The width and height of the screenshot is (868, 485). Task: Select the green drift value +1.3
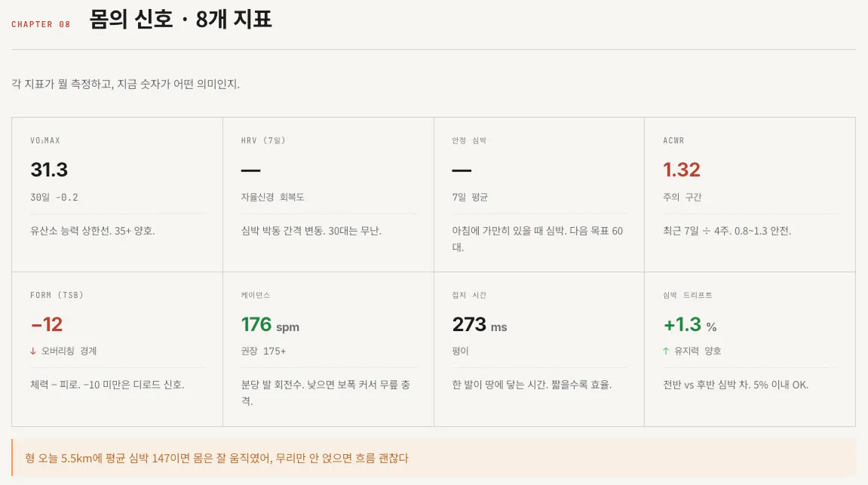tap(682, 324)
